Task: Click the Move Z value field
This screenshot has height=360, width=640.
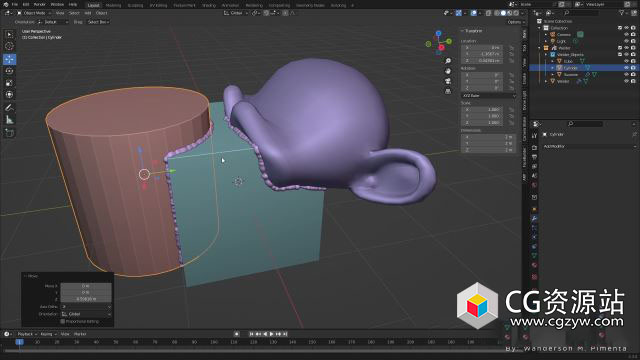Action: (x=86, y=299)
